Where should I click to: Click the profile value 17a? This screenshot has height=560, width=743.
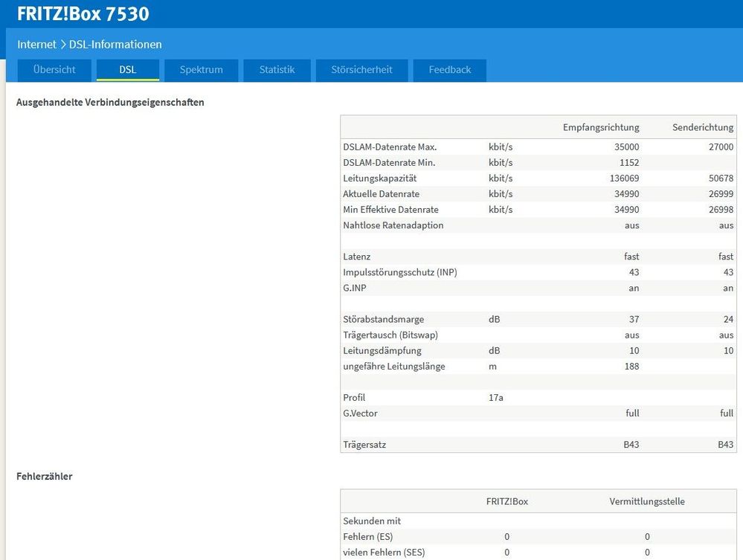495,397
